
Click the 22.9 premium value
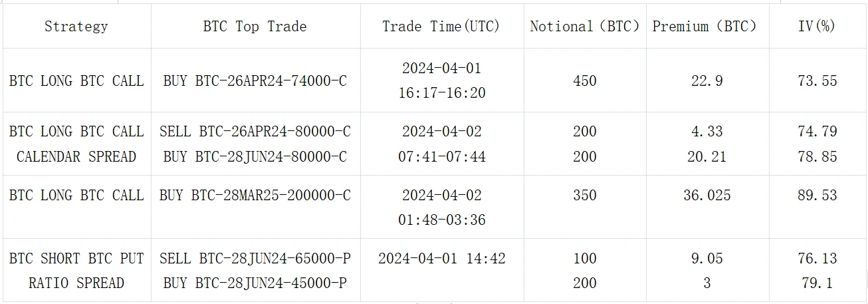coord(706,81)
